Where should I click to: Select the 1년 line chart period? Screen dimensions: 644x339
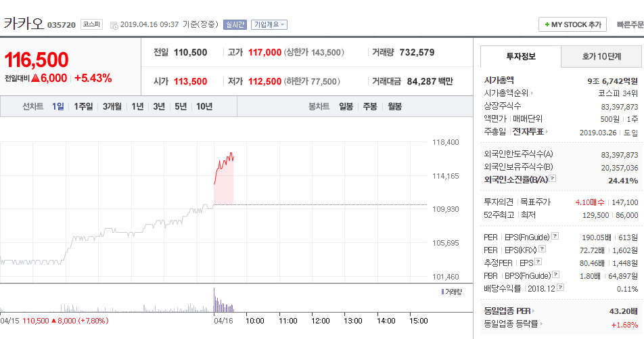coord(137,106)
